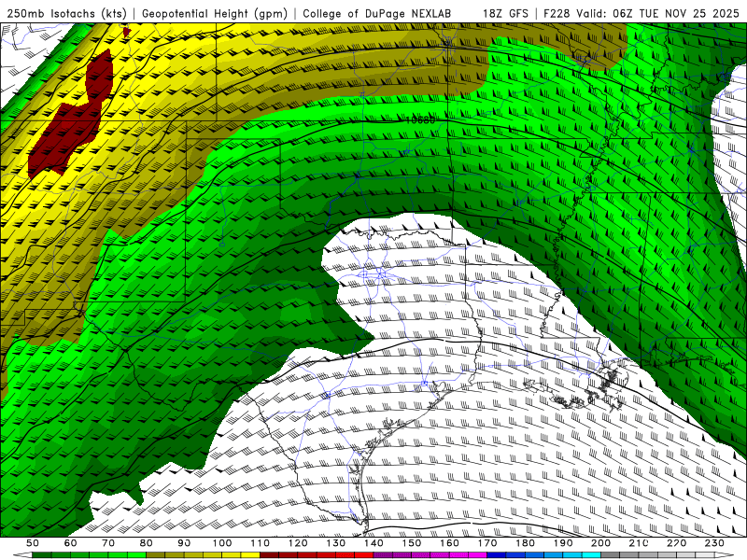
Task: Click the darkest green swatch below the 50 label
Action: coord(42,555)
